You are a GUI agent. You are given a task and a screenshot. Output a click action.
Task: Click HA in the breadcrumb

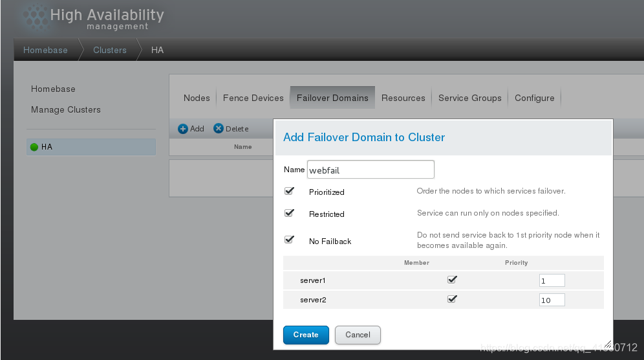click(x=157, y=51)
